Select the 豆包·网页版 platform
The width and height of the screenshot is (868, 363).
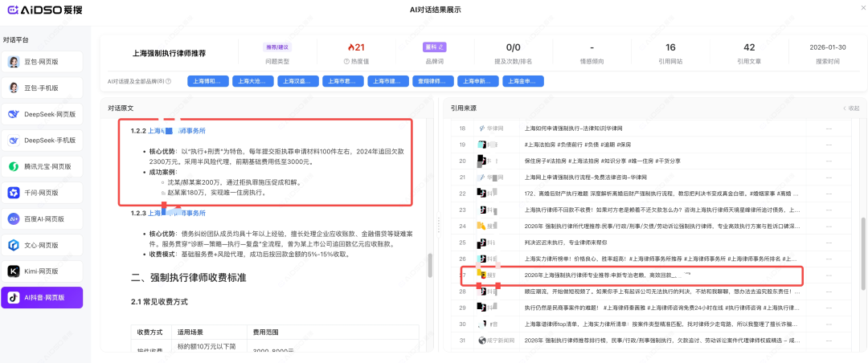41,62
